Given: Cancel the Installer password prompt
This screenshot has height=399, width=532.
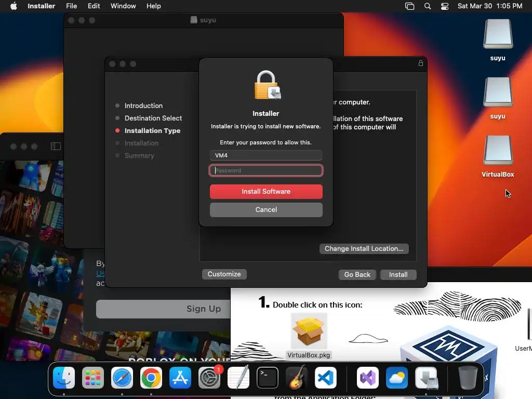Looking at the screenshot, I should click(266, 210).
